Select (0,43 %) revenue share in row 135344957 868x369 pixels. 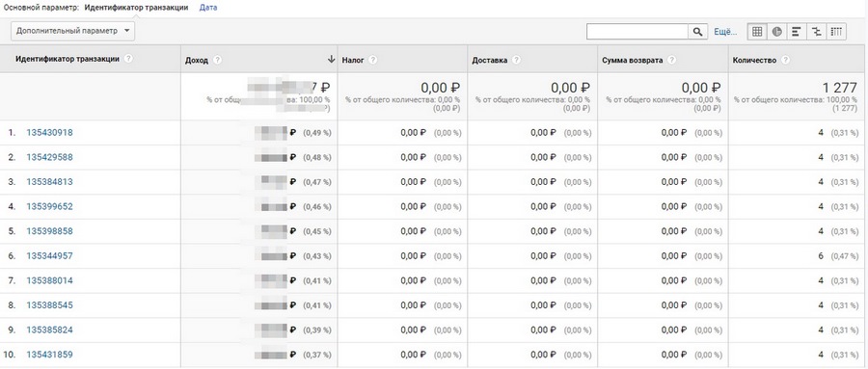[x=316, y=256]
